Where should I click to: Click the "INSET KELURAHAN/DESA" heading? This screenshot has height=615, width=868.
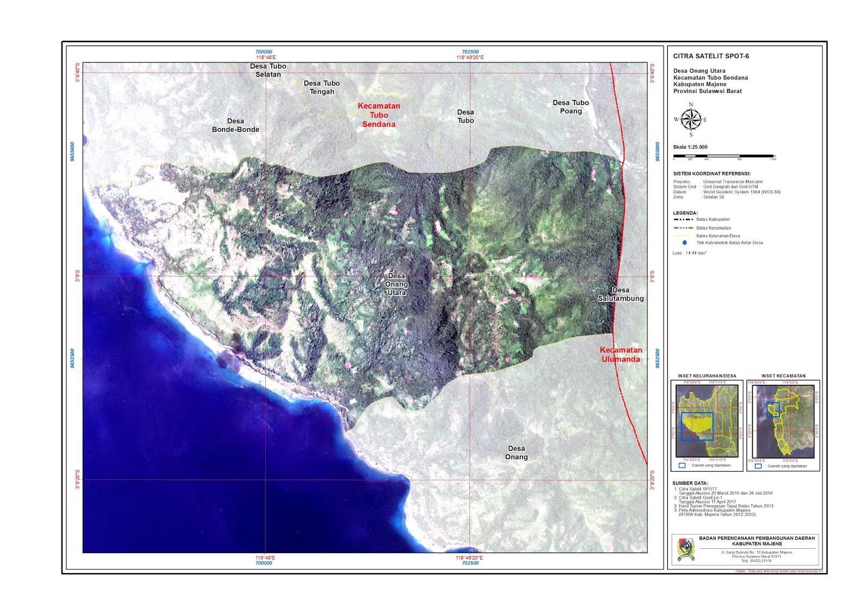pos(707,376)
